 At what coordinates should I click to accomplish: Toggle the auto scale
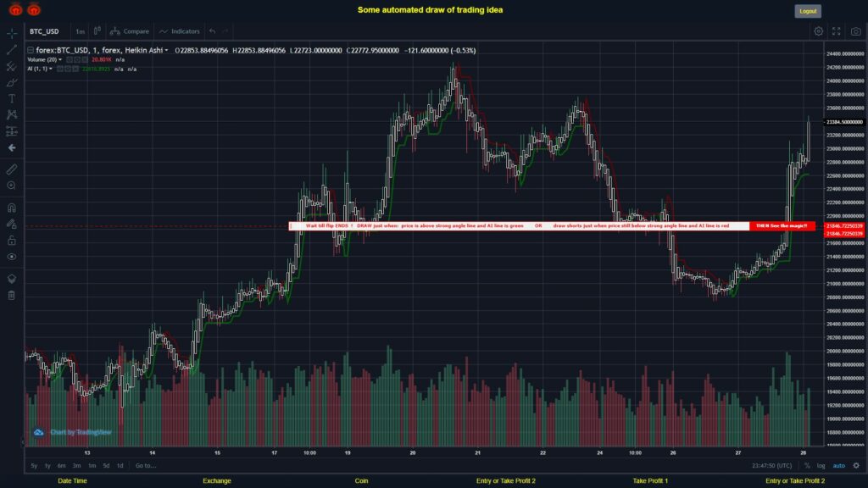839,466
